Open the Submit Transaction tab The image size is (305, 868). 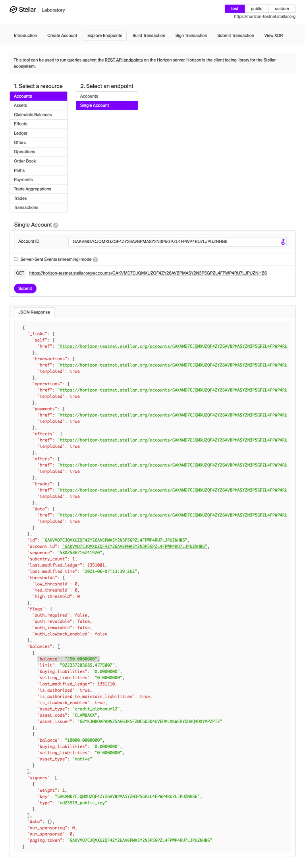[236, 35]
